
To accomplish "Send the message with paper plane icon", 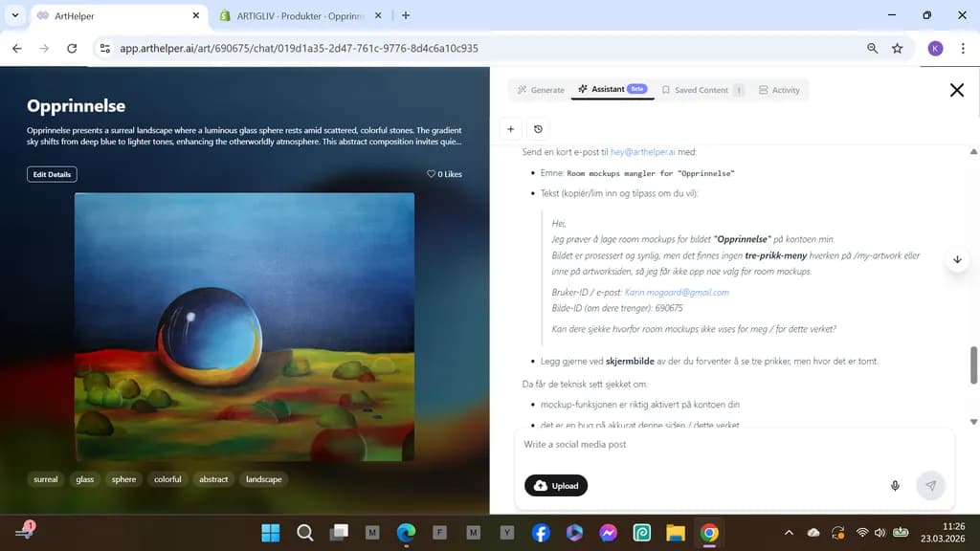I will point(930,485).
